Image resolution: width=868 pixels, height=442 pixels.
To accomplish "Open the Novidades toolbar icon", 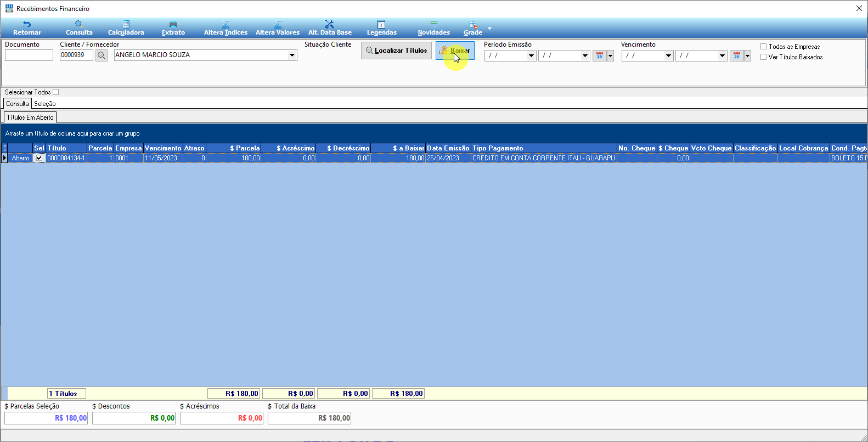I will point(434,24).
